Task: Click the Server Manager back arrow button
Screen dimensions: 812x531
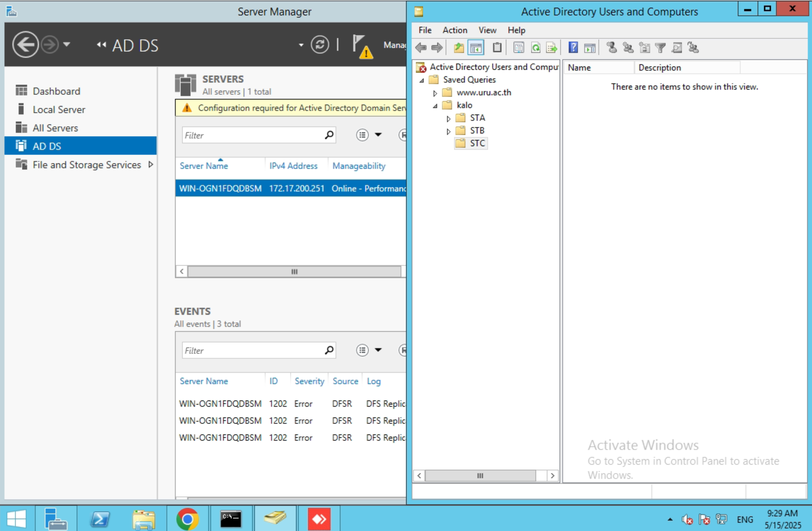Action: point(26,44)
